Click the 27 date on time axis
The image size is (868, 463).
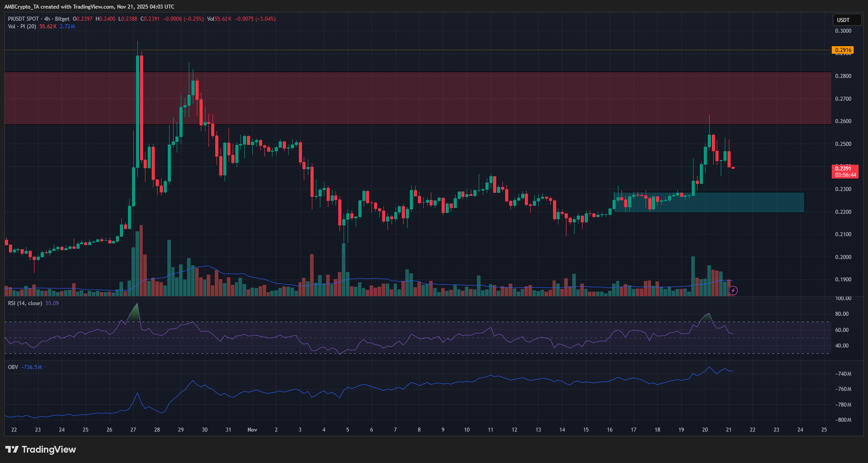point(133,430)
